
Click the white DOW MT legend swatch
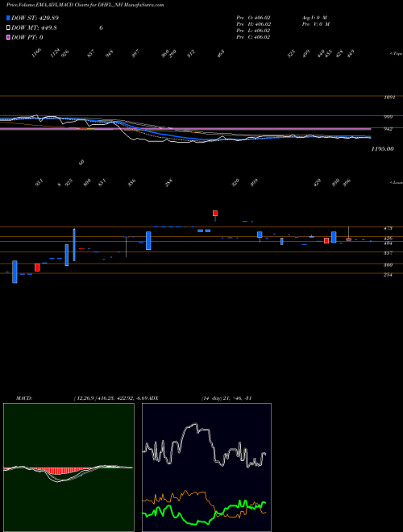click(8, 28)
